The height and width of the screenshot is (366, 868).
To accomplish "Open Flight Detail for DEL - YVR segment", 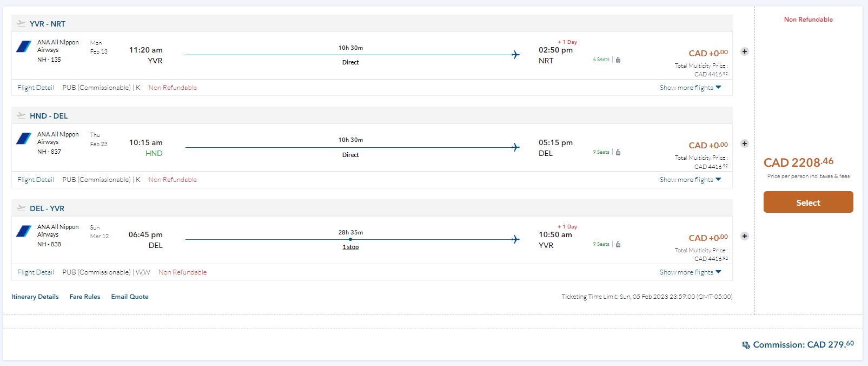I will pyautogui.click(x=36, y=272).
